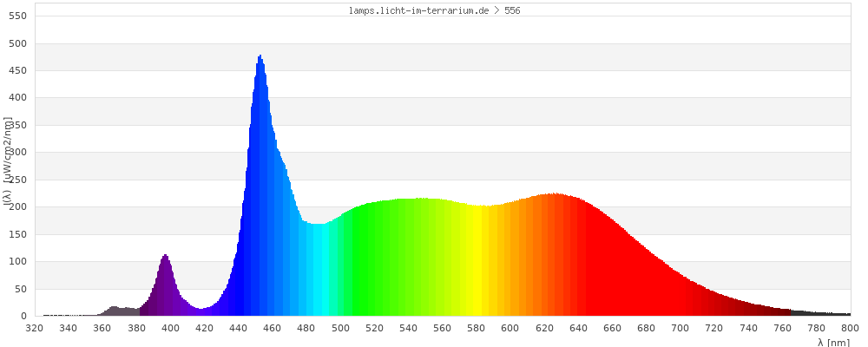Click the small gray UV bump near 366 nm
This screenshot has height=347, width=868.
click(114, 310)
